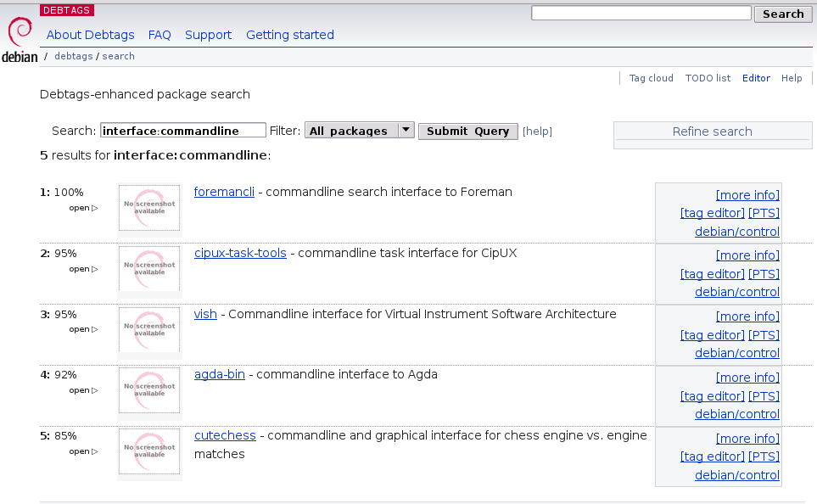This screenshot has height=504, width=817.
Task: Focus the interface:commandline search field
Action: 182,131
